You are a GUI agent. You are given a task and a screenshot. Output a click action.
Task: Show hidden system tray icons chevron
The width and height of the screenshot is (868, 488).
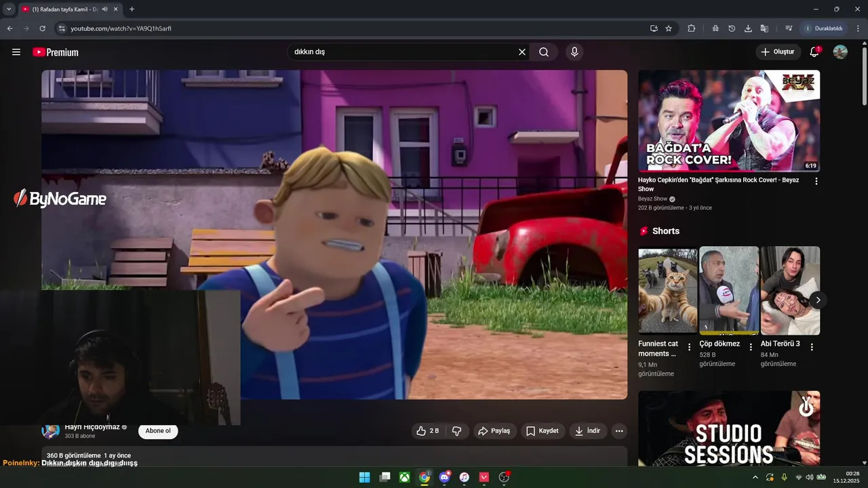point(755,477)
